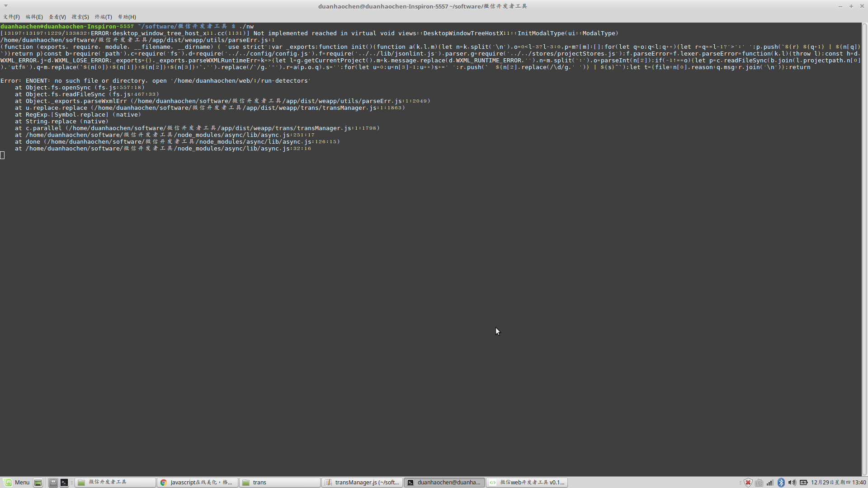Expand the launcher list divider next to terminal launcher
This screenshot has width=868, height=488.
click(x=71, y=482)
